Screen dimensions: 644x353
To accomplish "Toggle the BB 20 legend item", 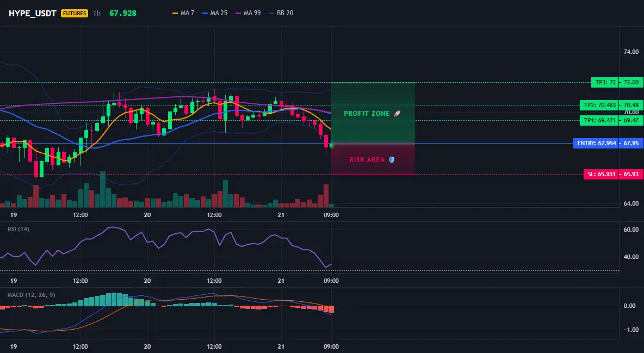I will pyautogui.click(x=281, y=13).
